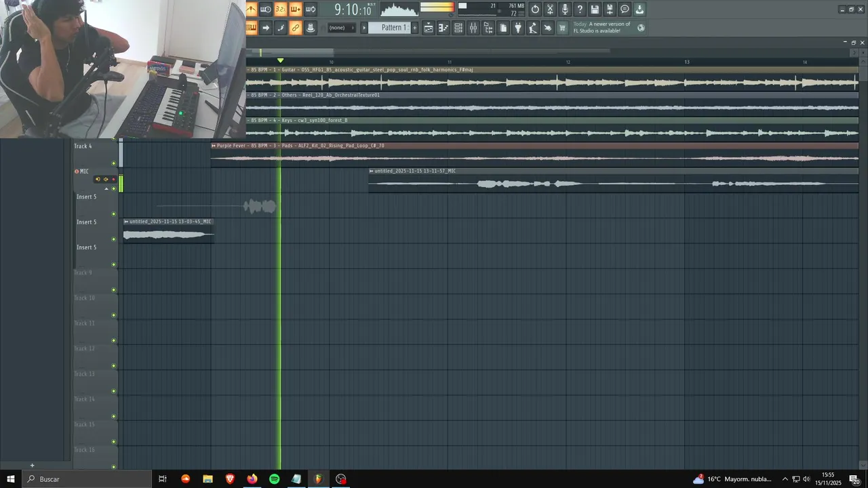Open the Mixer faders icon
868x488 pixels.
click(x=473, y=28)
